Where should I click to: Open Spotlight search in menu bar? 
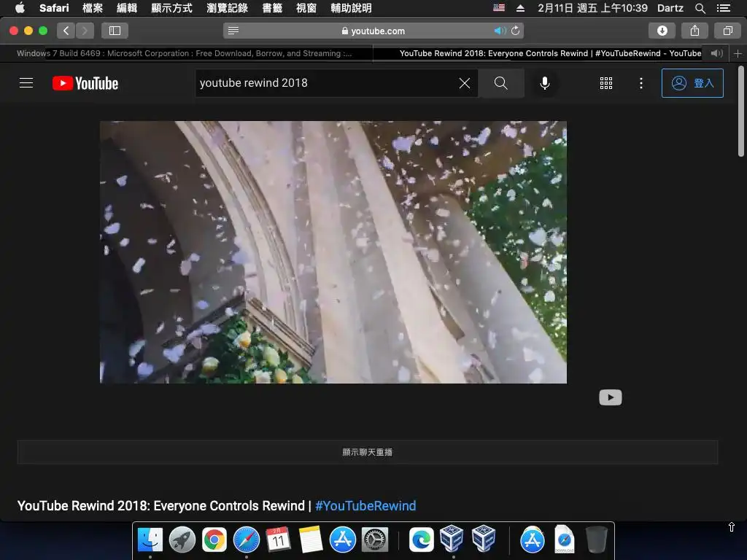pos(700,7)
